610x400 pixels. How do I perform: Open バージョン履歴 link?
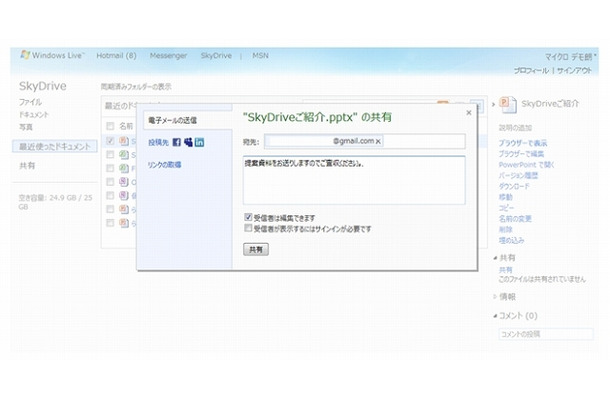coord(518,175)
